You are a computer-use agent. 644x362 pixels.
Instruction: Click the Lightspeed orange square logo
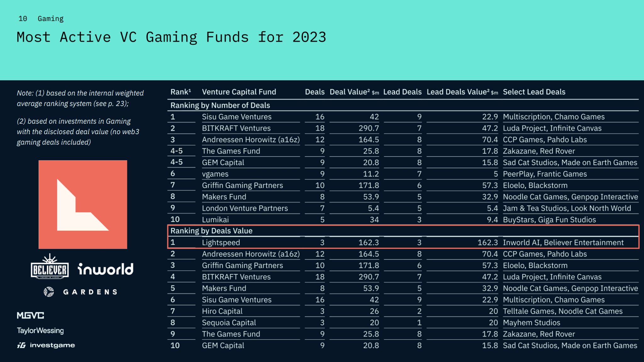83,205
